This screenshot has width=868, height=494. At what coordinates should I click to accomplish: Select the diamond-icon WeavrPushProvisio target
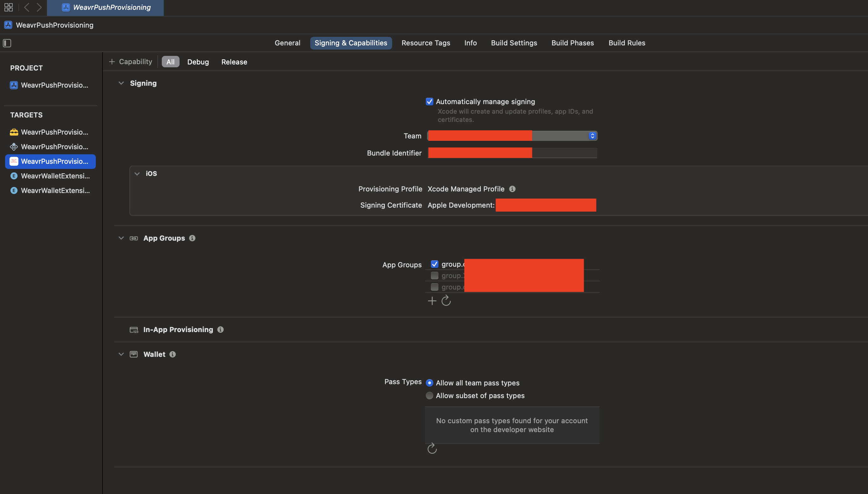coord(50,147)
